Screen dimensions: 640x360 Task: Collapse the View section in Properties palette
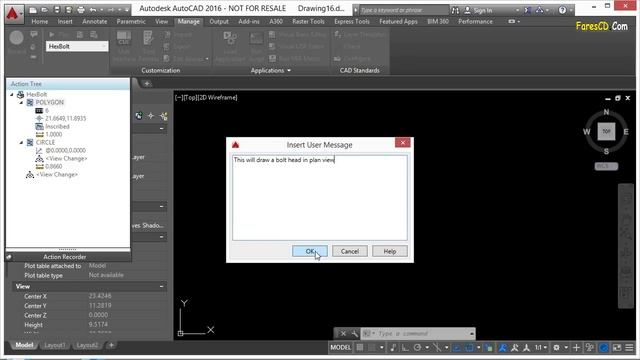point(161,287)
